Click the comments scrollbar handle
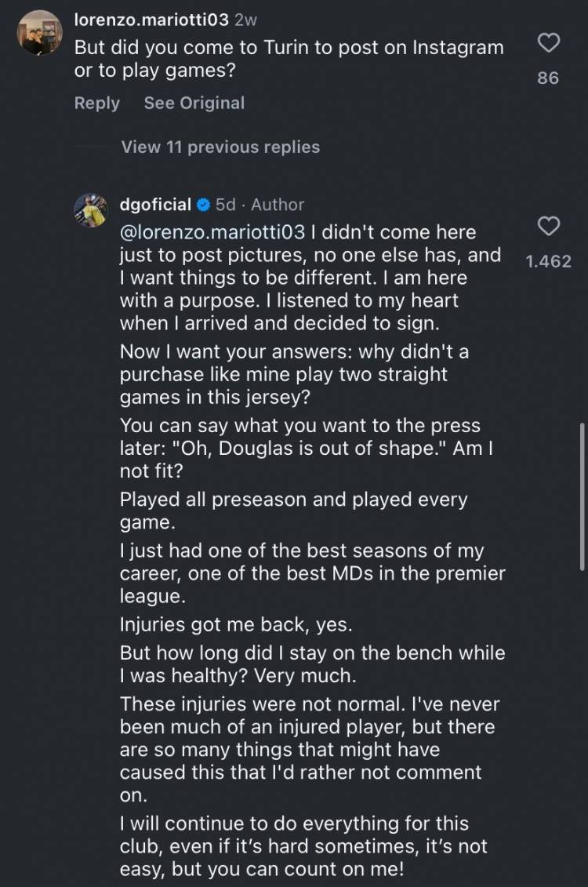The height and width of the screenshot is (887, 588). click(582, 496)
